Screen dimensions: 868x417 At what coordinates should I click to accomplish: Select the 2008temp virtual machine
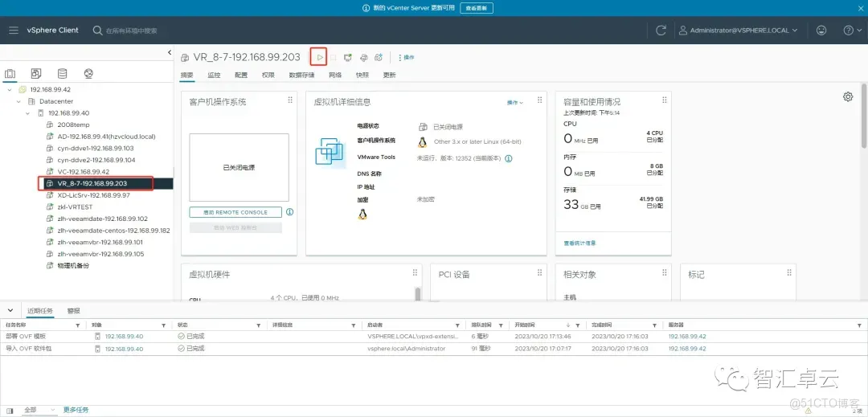(x=73, y=125)
